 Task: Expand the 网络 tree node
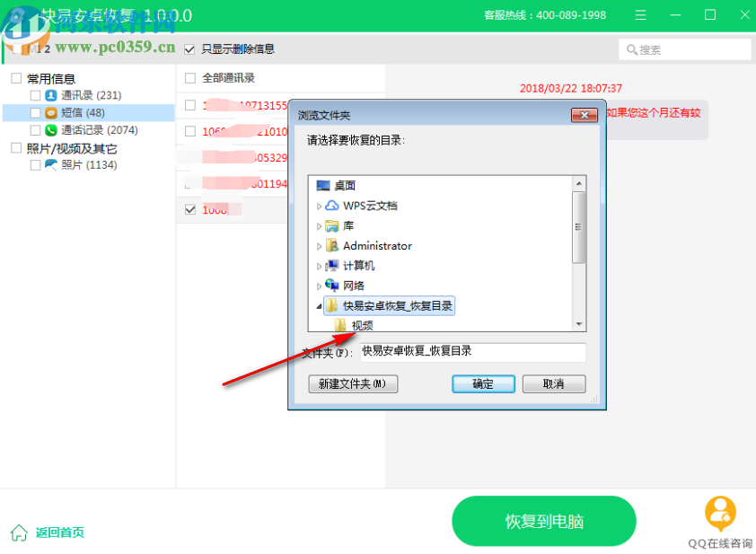(319, 286)
